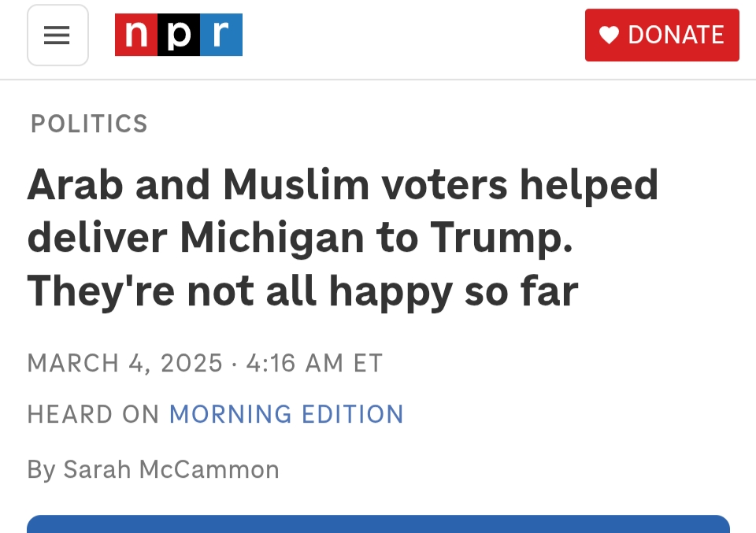Click the March 4, 2025 date
This screenshot has width=756, height=533.
tap(125, 363)
